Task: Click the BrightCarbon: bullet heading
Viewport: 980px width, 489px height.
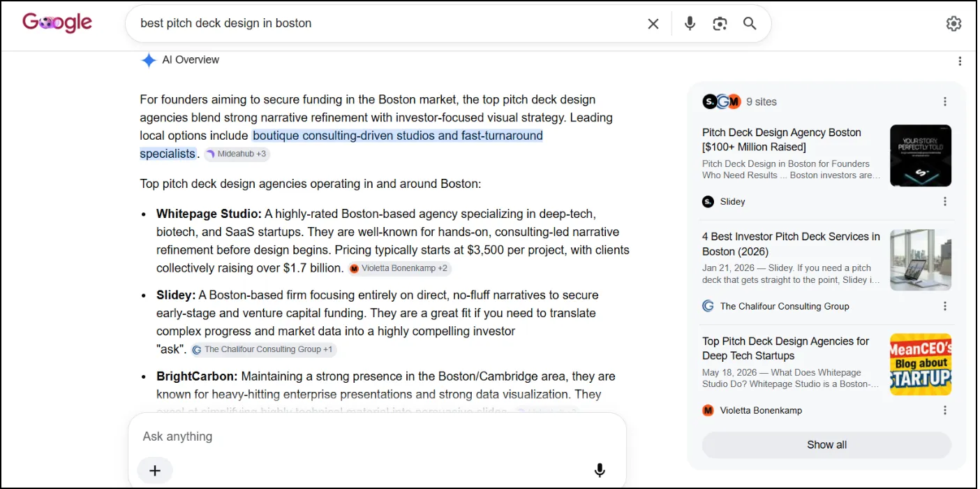Action: (x=197, y=376)
